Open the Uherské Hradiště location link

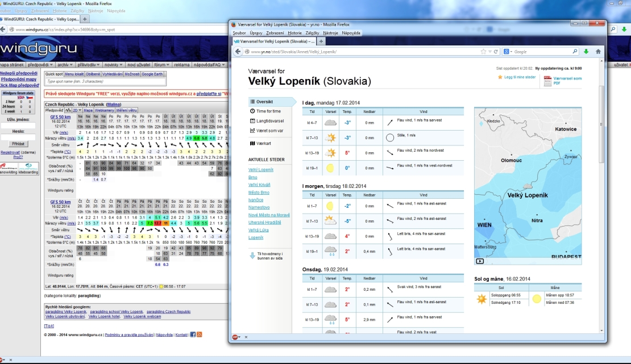click(265, 223)
